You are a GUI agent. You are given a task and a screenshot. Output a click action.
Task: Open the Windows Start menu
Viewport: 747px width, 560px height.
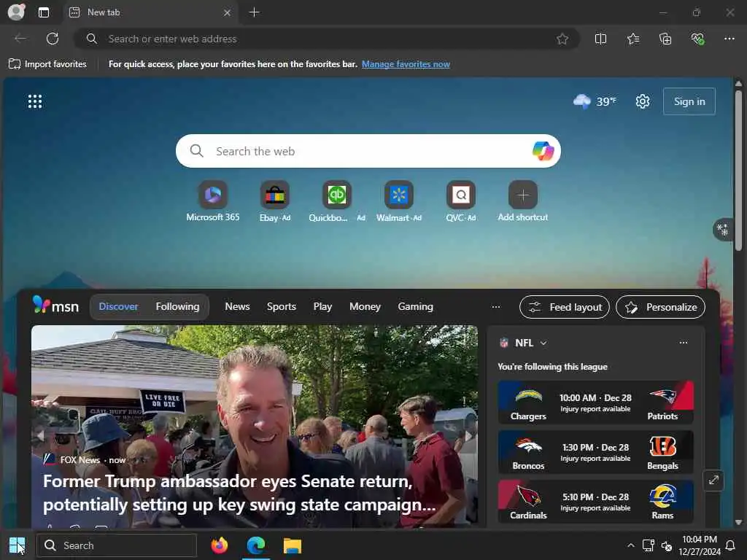click(x=18, y=545)
